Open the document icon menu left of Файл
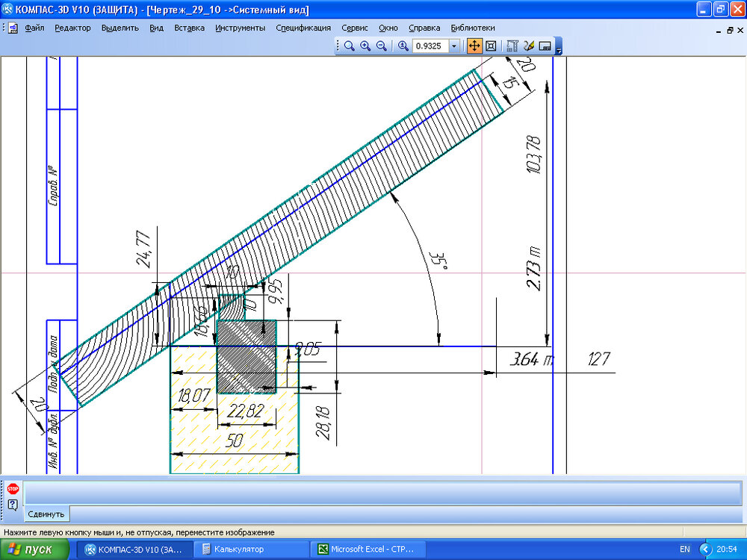 13,28
